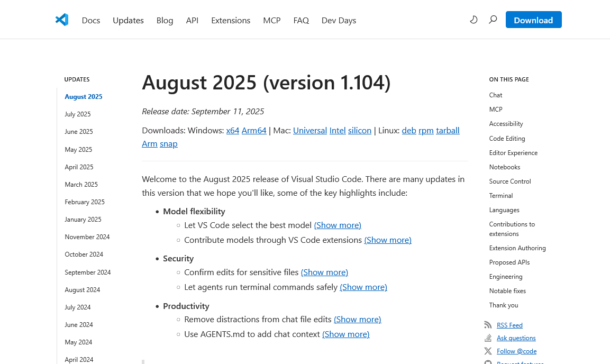Download the Windows x64 build
Image resolution: width=610 pixels, height=364 pixels.
coord(233,131)
